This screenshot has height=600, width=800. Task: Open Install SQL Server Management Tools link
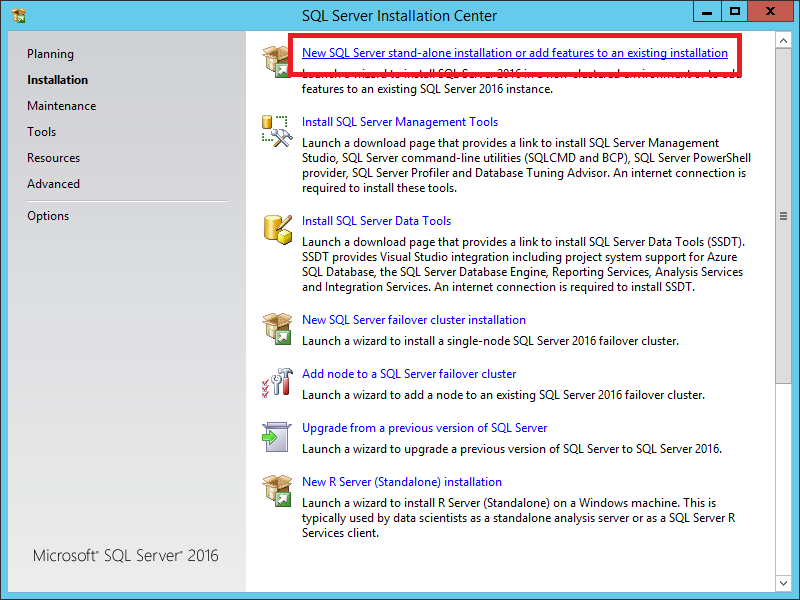[x=400, y=122]
